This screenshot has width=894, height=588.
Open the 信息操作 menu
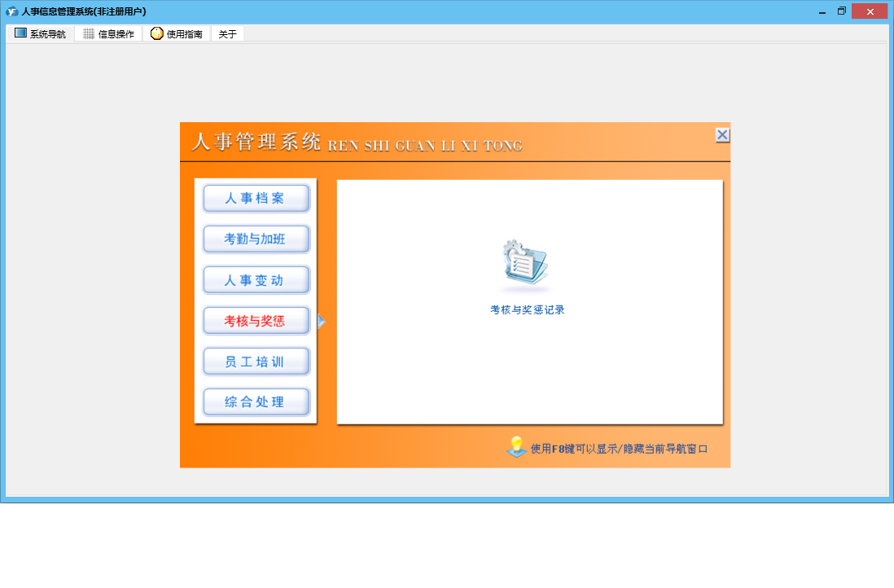click(x=108, y=33)
